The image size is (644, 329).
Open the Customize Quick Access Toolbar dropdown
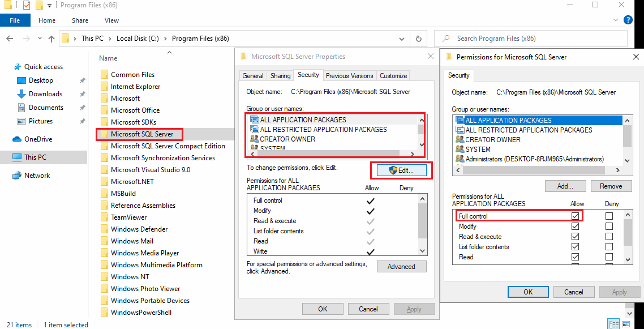pos(49,5)
